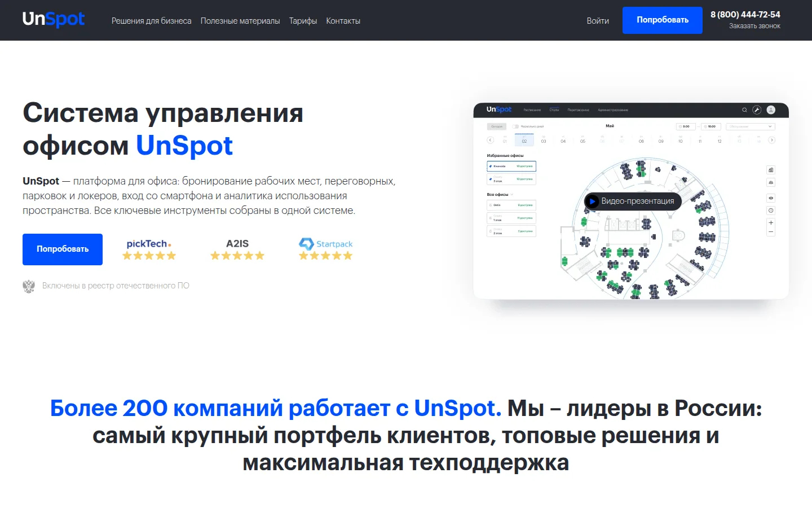Click the Более 200 компаний работает с UnSpot text

(x=276, y=408)
